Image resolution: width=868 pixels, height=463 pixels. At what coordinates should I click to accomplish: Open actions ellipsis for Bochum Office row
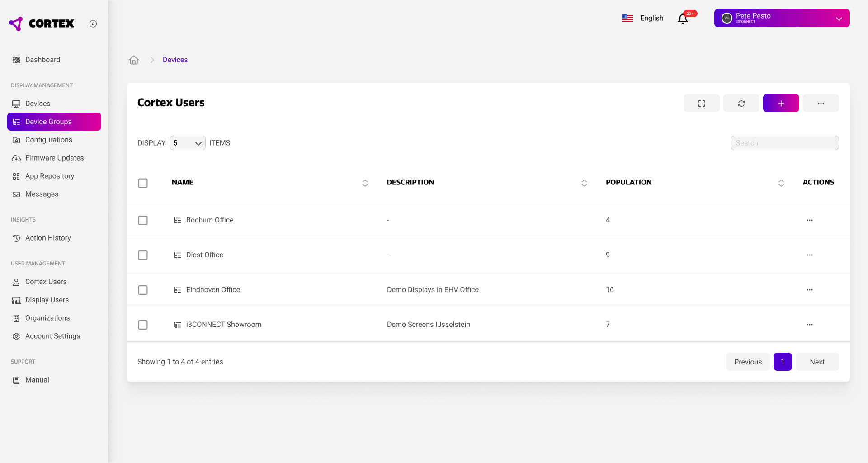[809, 220]
